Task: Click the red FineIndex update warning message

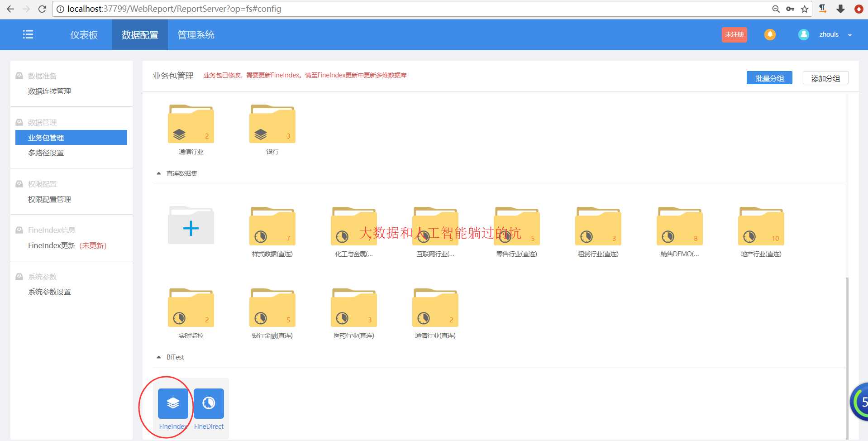Action: click(x=305, y=75)
